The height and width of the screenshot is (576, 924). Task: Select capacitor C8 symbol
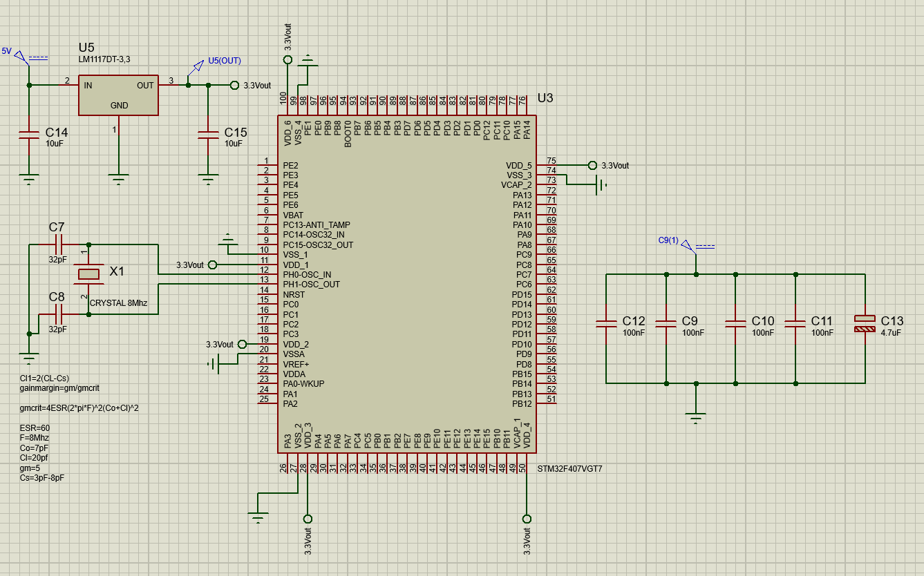click(x=57, y=314)
